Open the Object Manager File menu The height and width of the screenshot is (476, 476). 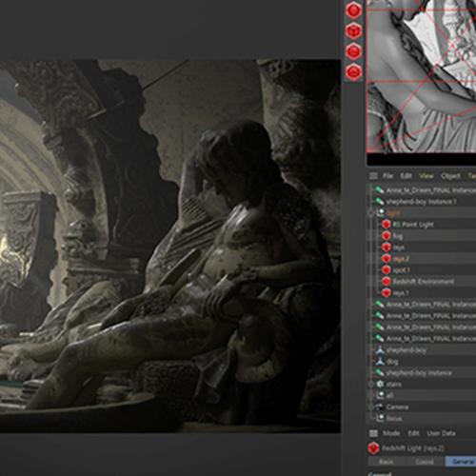[387, 176]
